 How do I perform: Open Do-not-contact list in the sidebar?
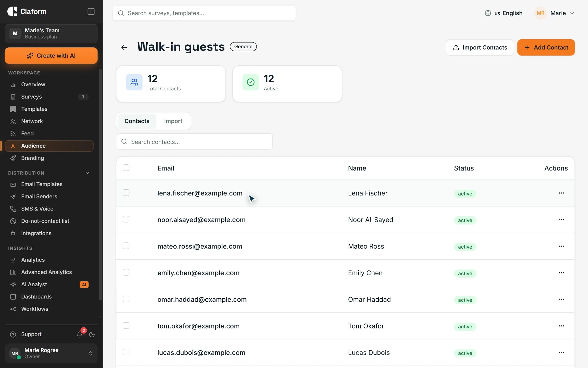pyautogui.click(x=49, y=221)
